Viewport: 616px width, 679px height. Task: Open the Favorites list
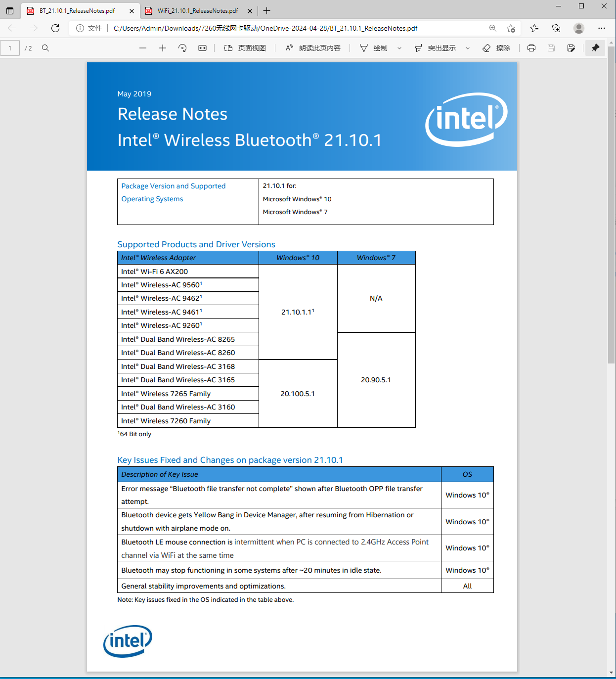tap(534, 28)
